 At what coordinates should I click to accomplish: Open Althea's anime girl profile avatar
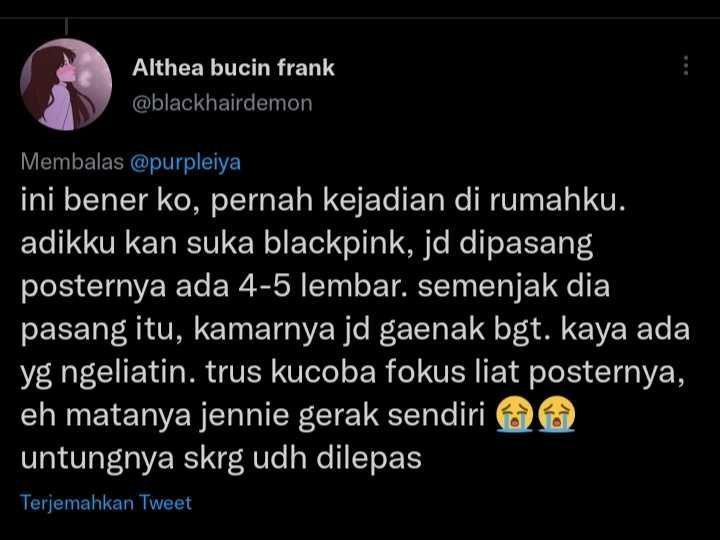[66, 84]
